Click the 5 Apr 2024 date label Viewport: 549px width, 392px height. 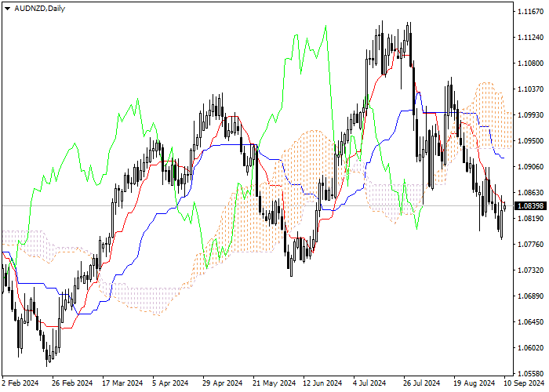tap(170, 383)
